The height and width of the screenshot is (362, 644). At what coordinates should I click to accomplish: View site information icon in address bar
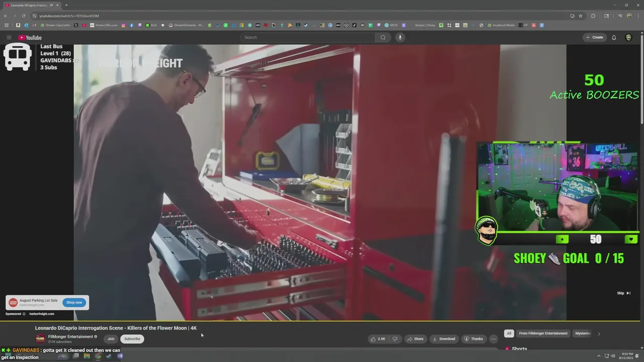[x=34, y=16]
